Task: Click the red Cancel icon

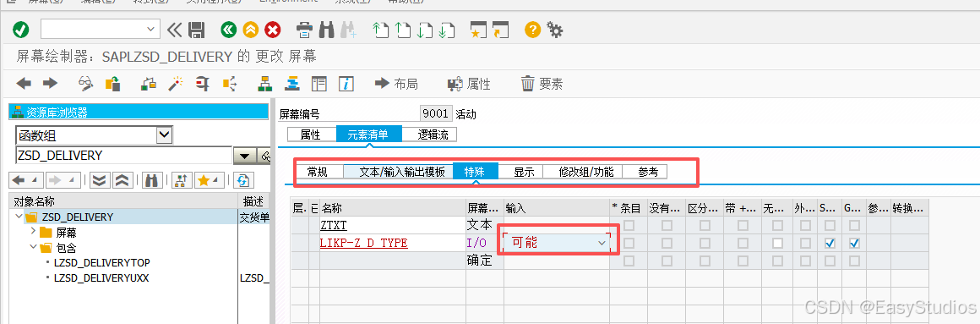Action: pos(273,30)
